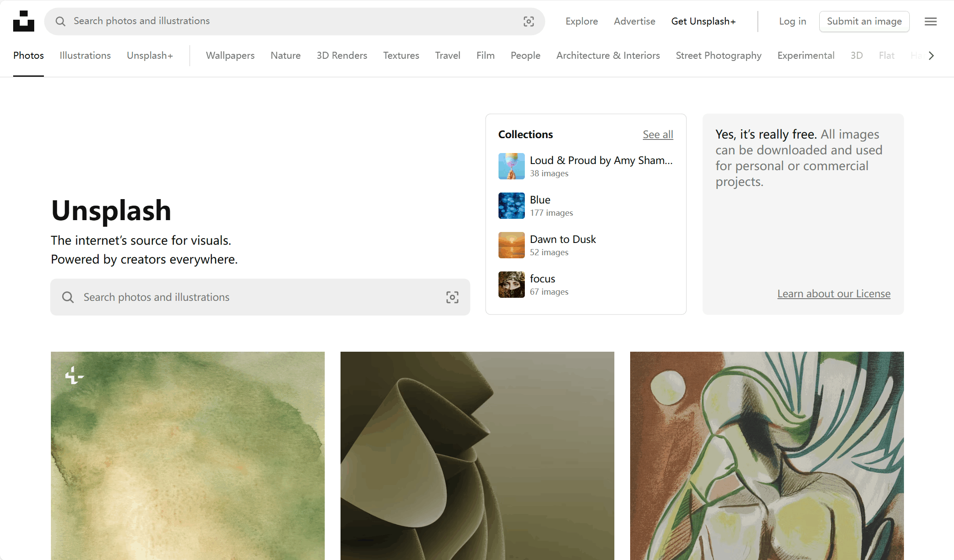Viewport: 954px width, 560px height.
Task: Click See all collections link
Action: click(658, 135)
